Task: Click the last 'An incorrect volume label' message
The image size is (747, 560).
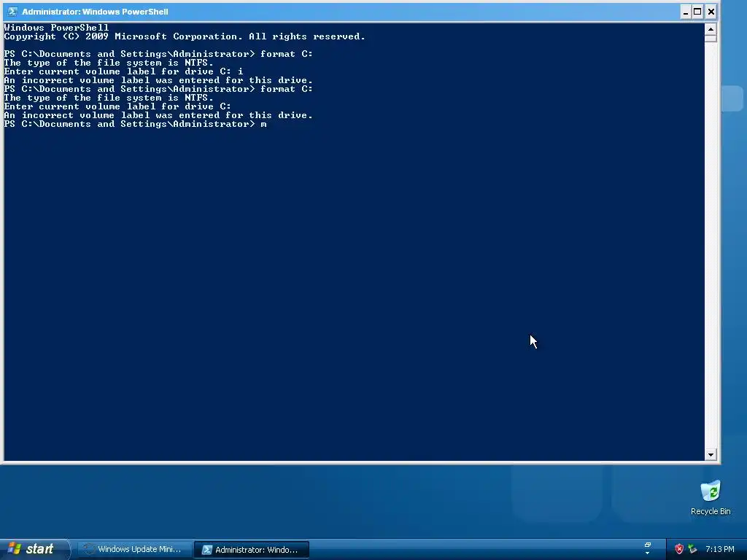Action: click(x=158, y=115)
